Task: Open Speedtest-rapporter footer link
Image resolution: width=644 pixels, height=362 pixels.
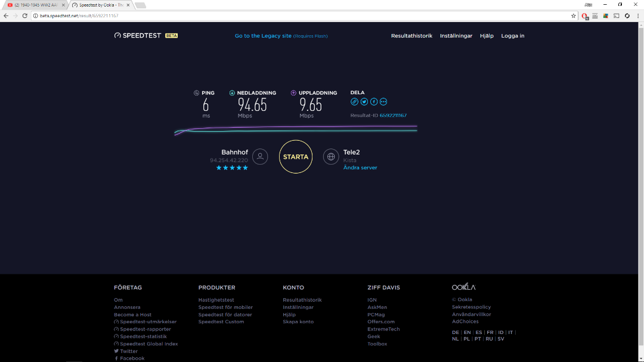Action: tap(143, 329)
